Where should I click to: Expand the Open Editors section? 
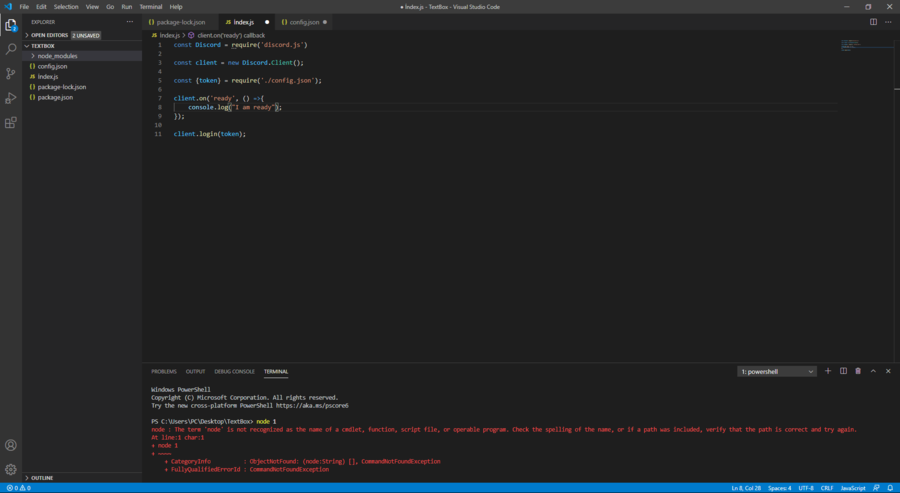tap(49, 35)
